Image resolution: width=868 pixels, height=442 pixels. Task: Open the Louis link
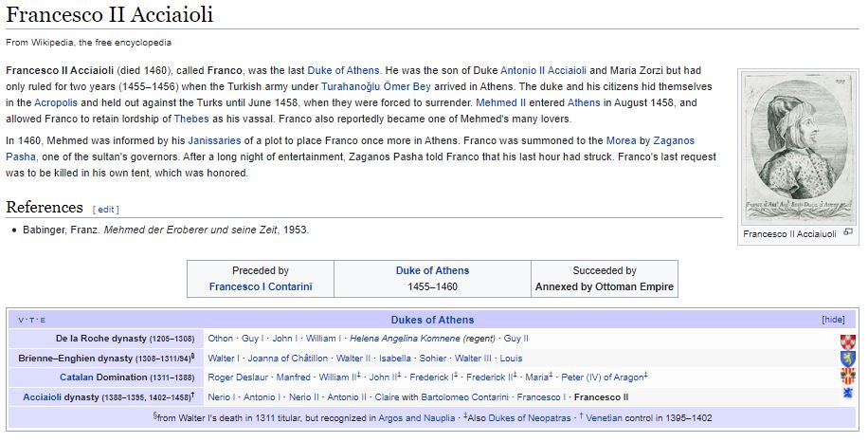511,358
